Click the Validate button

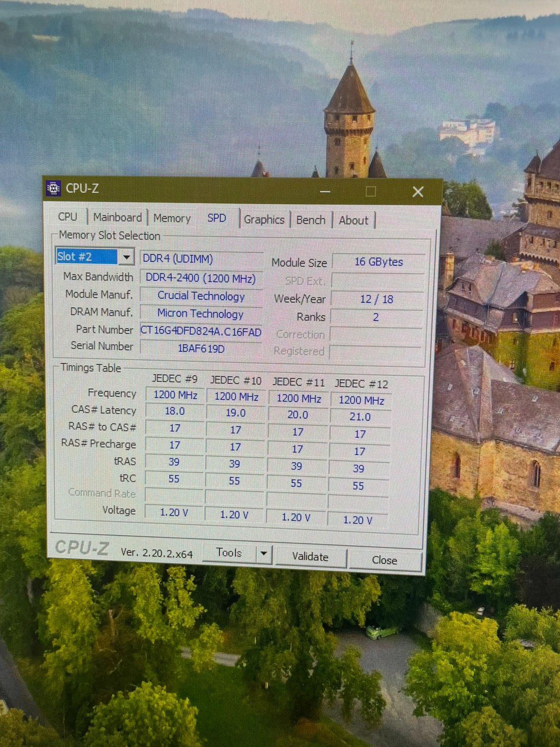pyautogui.click(x=310, y=557)
